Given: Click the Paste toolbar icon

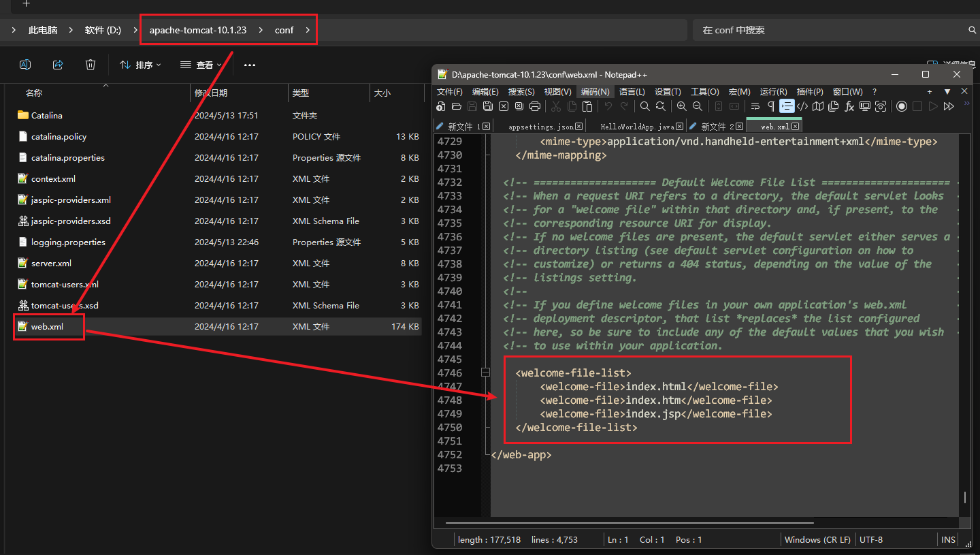Looking at the screenshot, I should (x=587, y=106).
